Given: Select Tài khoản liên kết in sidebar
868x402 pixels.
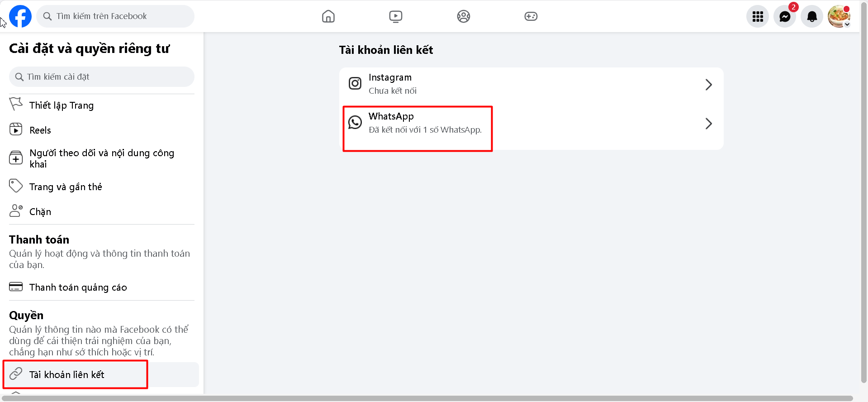Looking at the screenshot, I should tap(102, 374).
